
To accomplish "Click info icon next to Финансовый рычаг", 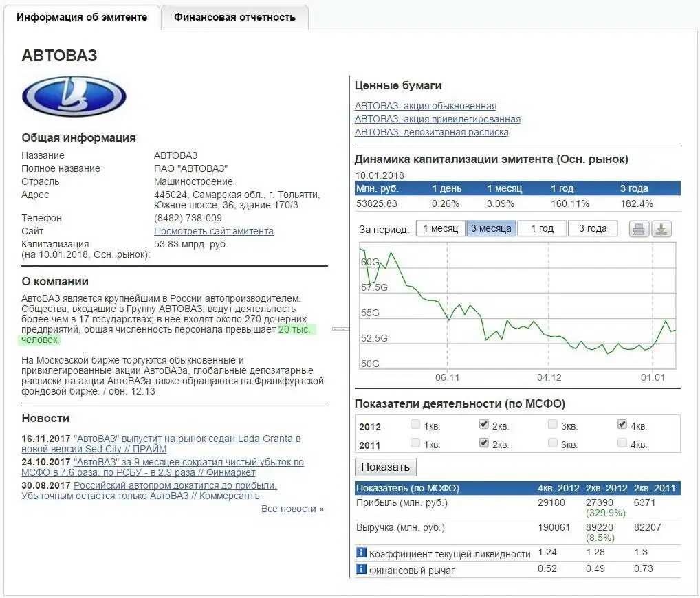I will coord(361,569).
